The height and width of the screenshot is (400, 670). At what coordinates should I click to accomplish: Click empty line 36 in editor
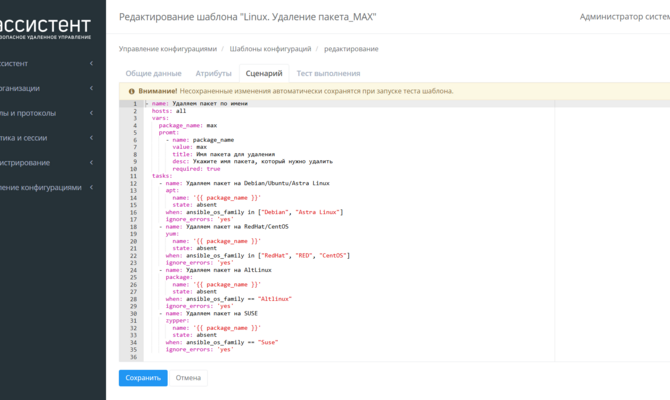click(x=349, y=357)
